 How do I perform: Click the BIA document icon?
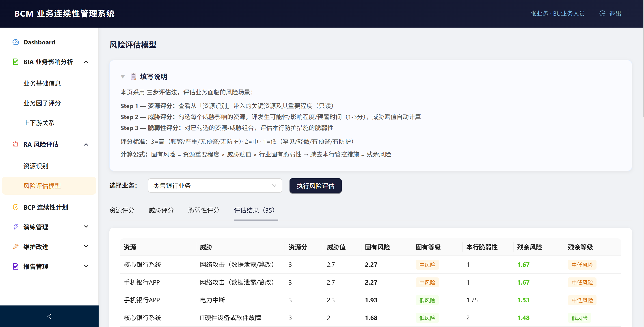[15, 62]
